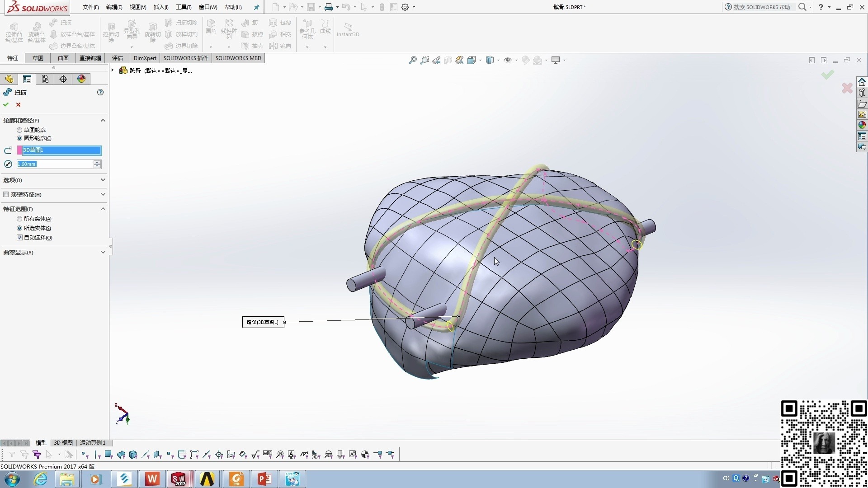Select Sketch Profile radio button
Viewport: 868px width, 488px height.
[x=19, y=130]
